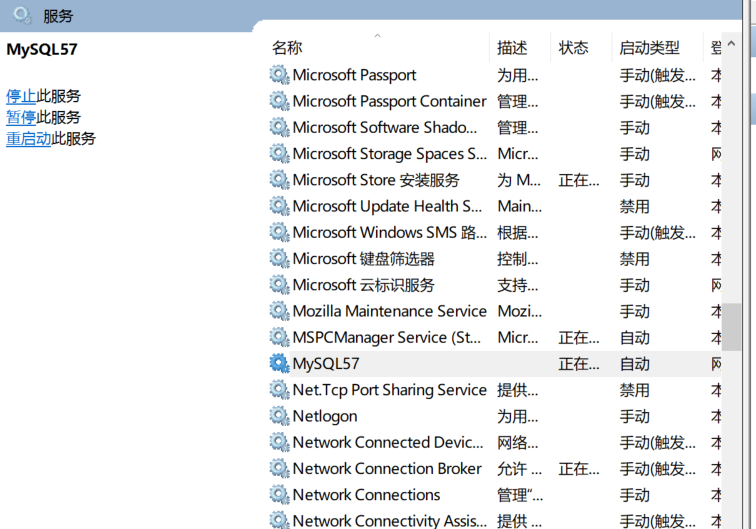Click the gear icon of Netlogon
Screen dimensions: 756x529
point(279,416)
